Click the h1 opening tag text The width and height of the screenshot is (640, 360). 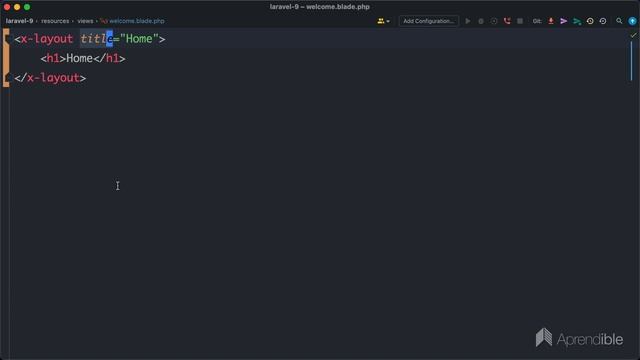pos(53,58)
